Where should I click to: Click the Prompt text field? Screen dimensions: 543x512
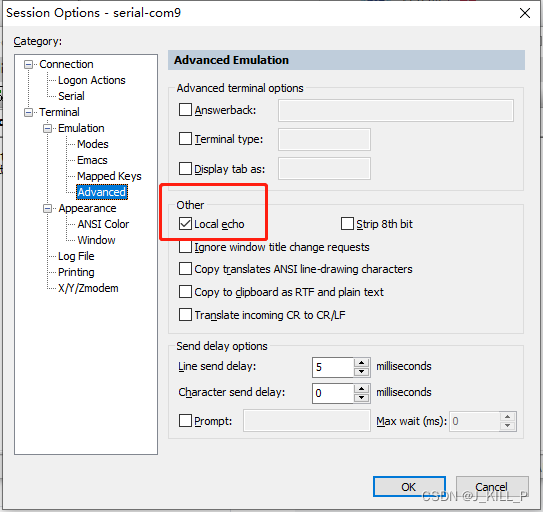pos(307,421)
